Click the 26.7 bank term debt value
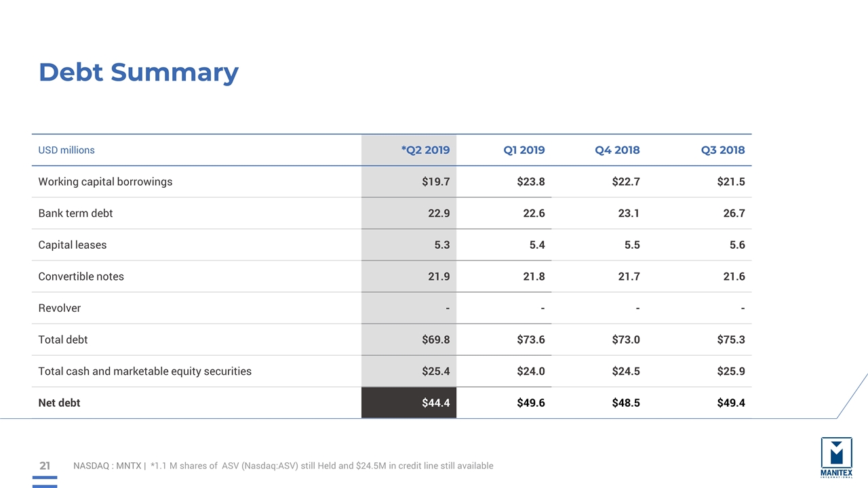 (x=734, y=213)
